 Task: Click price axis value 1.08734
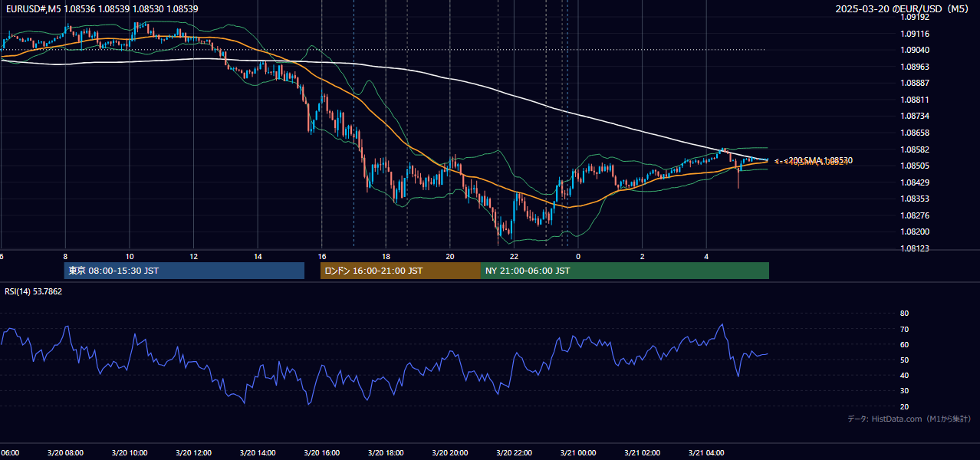click(x=916, y=116)
